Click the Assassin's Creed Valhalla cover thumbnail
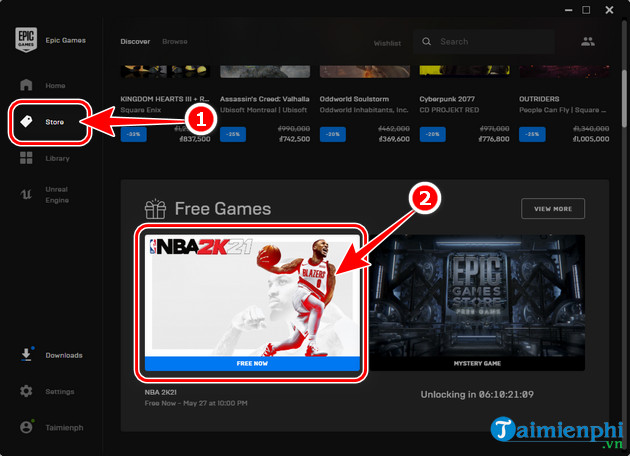630x456 pixels. point(265,71)
